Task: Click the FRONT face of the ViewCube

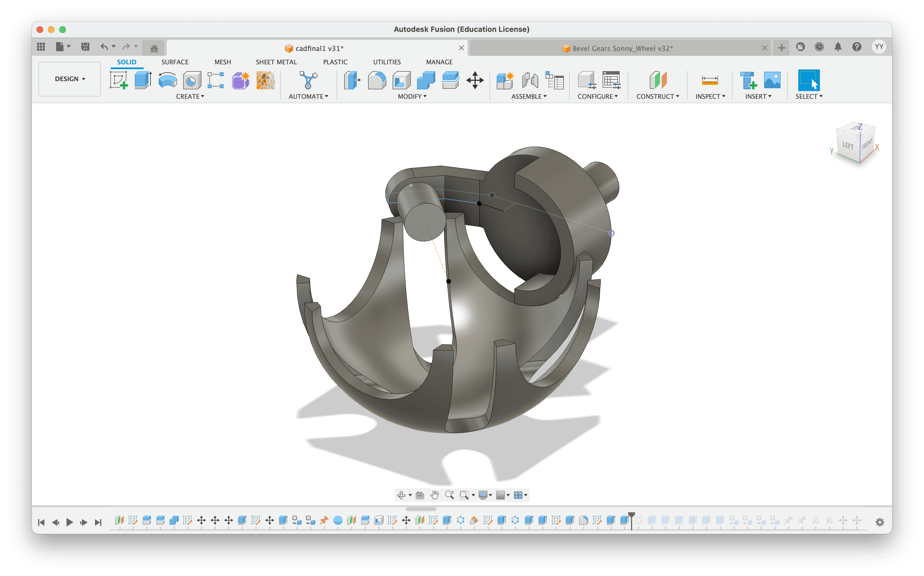Action: coord(867,145)
